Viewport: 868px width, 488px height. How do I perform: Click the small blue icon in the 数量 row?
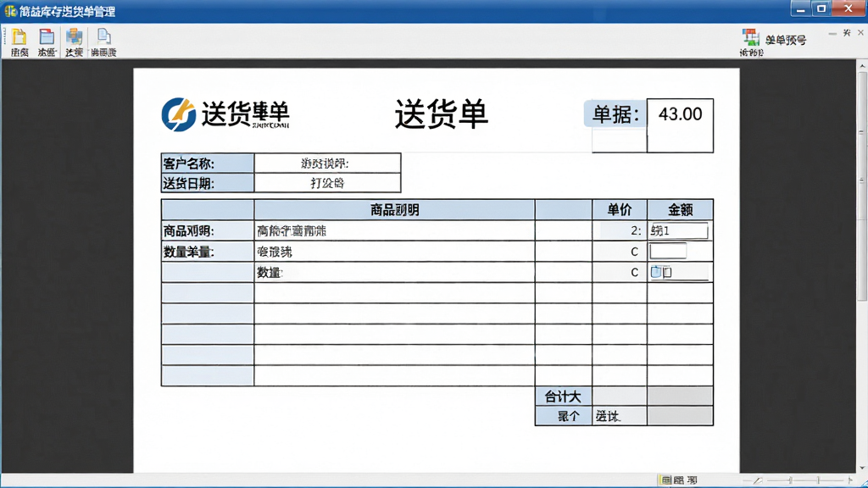tap(656, 272)
